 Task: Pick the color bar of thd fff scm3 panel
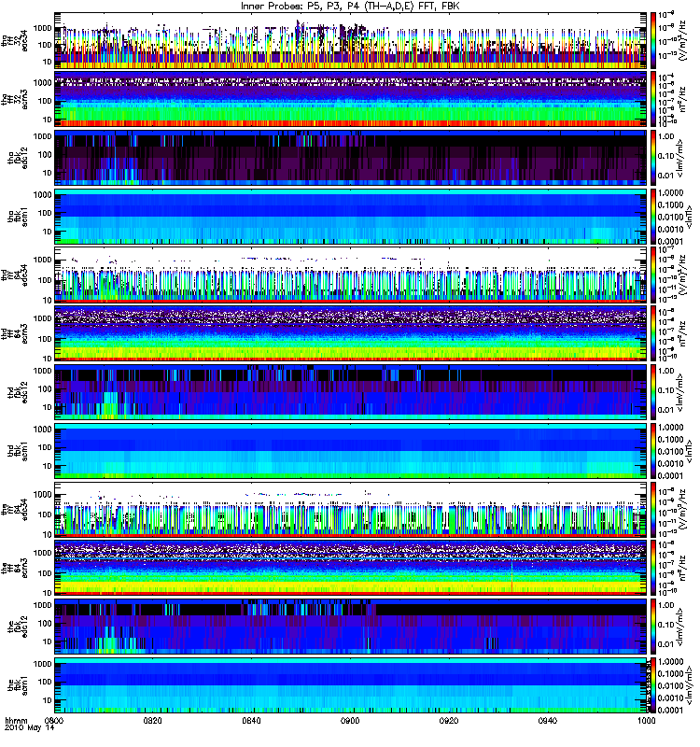tap(652, 333)
